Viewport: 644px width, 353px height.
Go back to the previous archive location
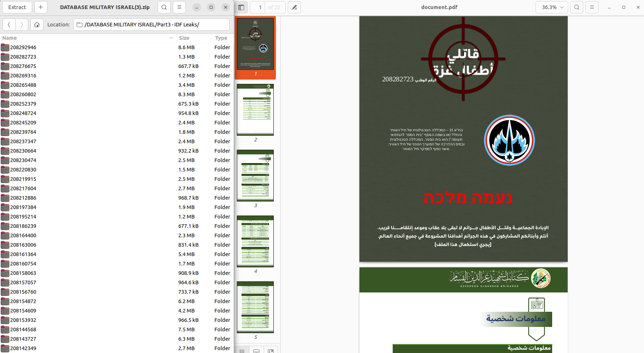[9, 25]
